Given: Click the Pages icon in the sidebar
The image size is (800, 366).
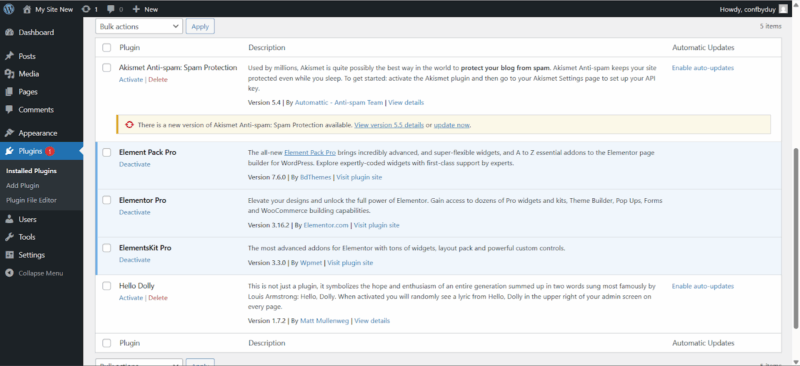Looking at the screenshot, I should tap(9, 92).
